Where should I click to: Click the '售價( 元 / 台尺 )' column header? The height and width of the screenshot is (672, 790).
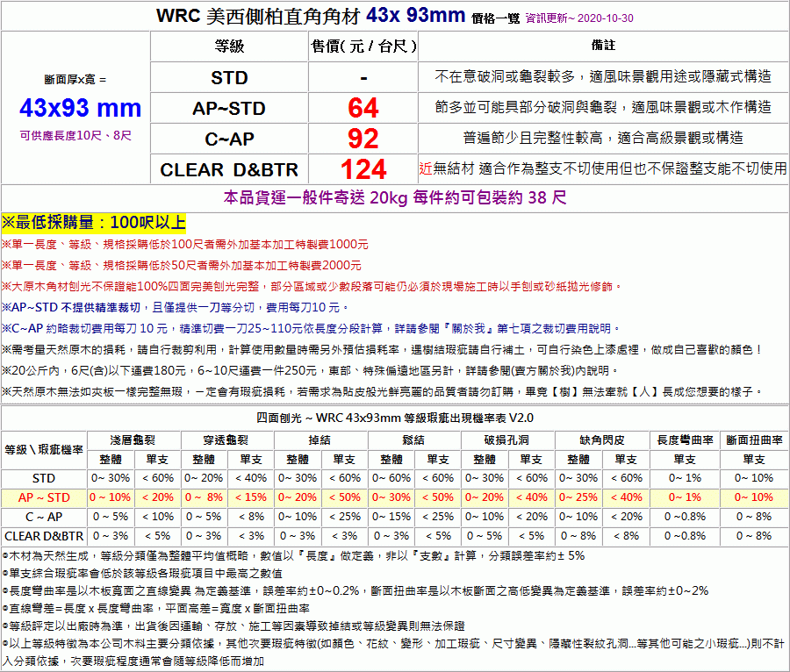(x=363, y=46)
